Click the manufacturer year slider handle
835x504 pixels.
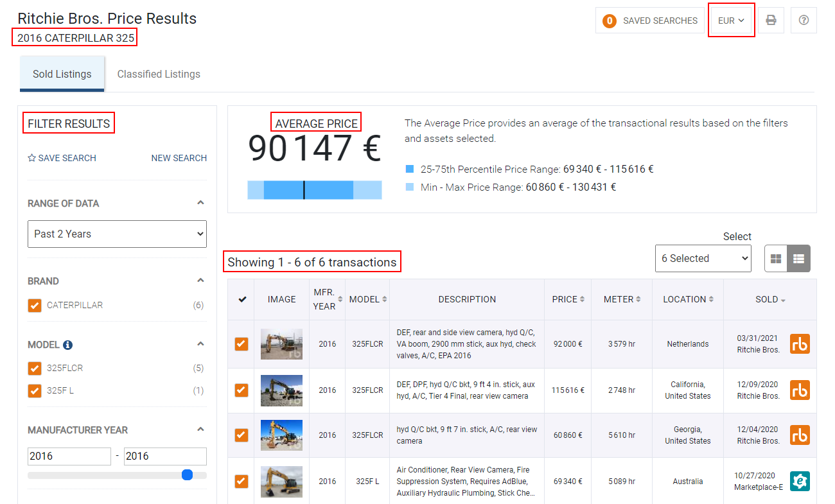click(x=187, y=474)
